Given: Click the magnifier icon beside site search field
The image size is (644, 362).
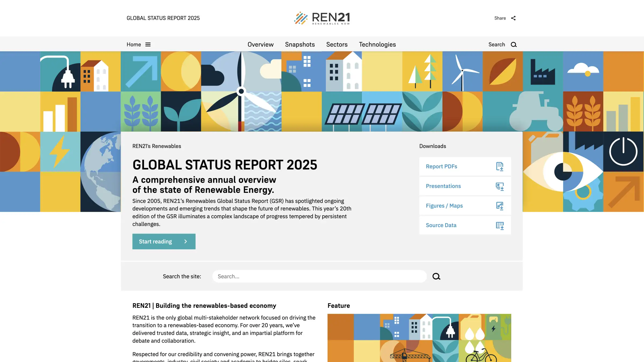Looking at the screenshot, I should (436, 276).
